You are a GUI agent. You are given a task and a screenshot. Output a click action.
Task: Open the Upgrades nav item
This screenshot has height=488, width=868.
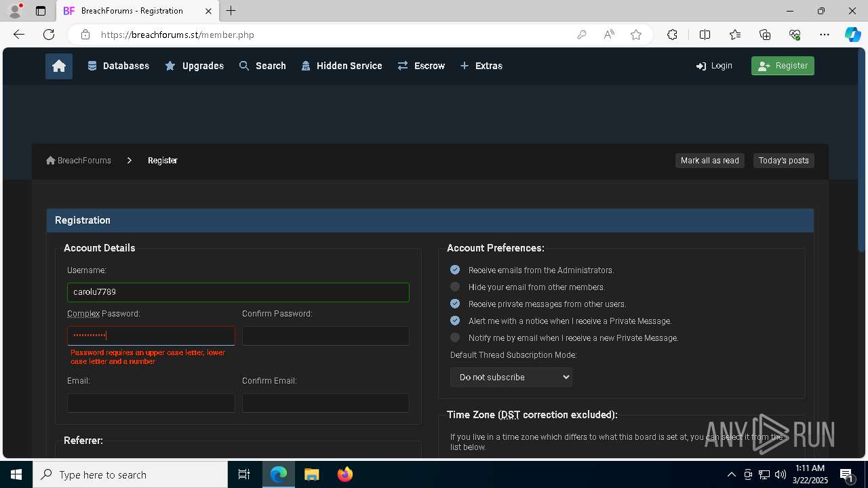[194, 66]
